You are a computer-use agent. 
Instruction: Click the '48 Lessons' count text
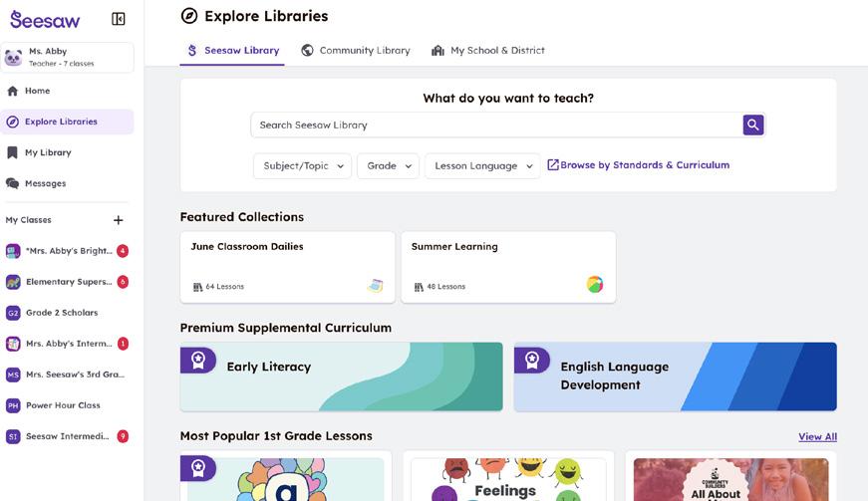[446, 287]
